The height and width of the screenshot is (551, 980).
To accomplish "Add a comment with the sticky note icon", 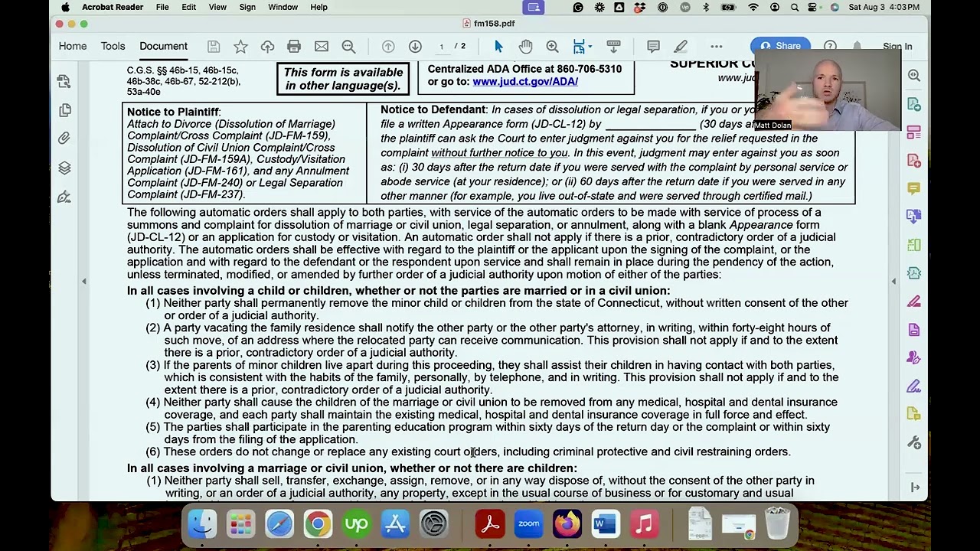I will pos(653,47).
